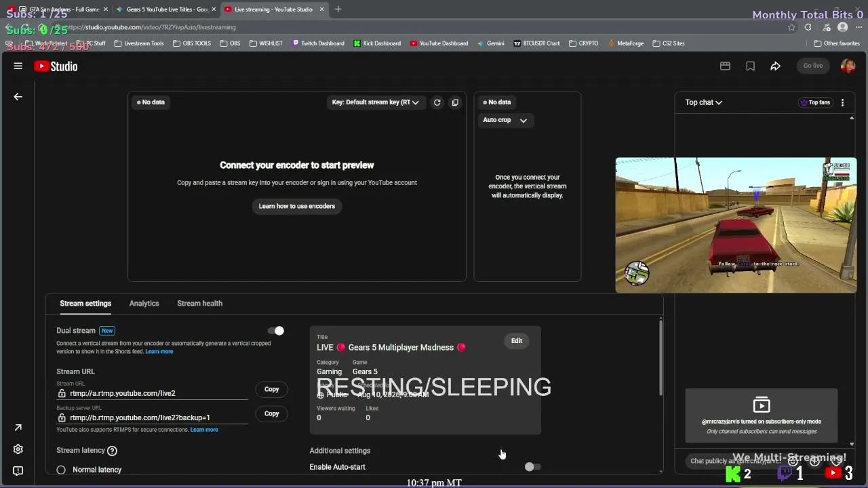The height and width of the screenshot is (488, 868).
Task: Open the OBS bookmark folder
Action: [x=229, y=43]
